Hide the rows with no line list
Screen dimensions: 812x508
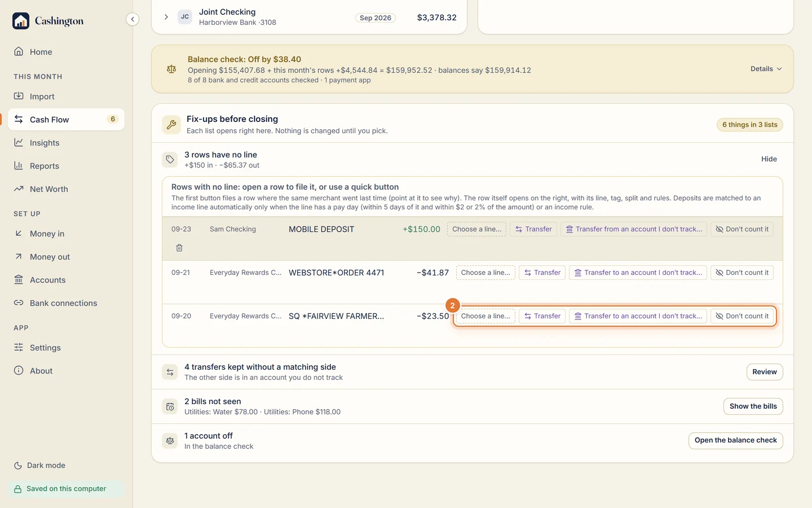[x=769, y=159]
